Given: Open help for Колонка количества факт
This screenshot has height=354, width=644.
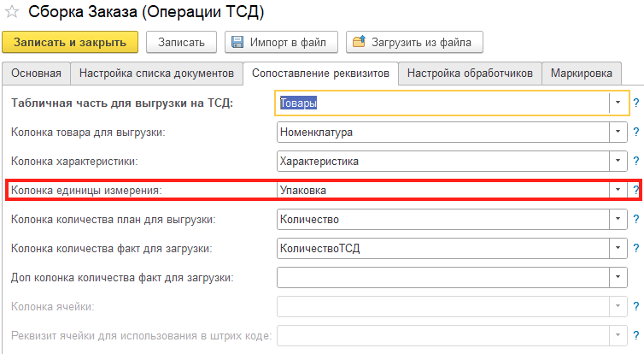Looking at the screenshot, I should (x=636, y=248).
